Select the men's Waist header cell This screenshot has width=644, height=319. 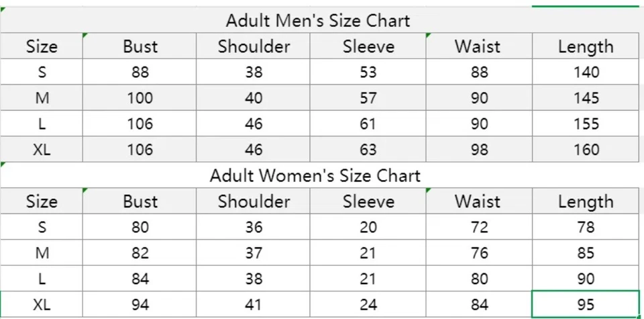coord(478,46)
